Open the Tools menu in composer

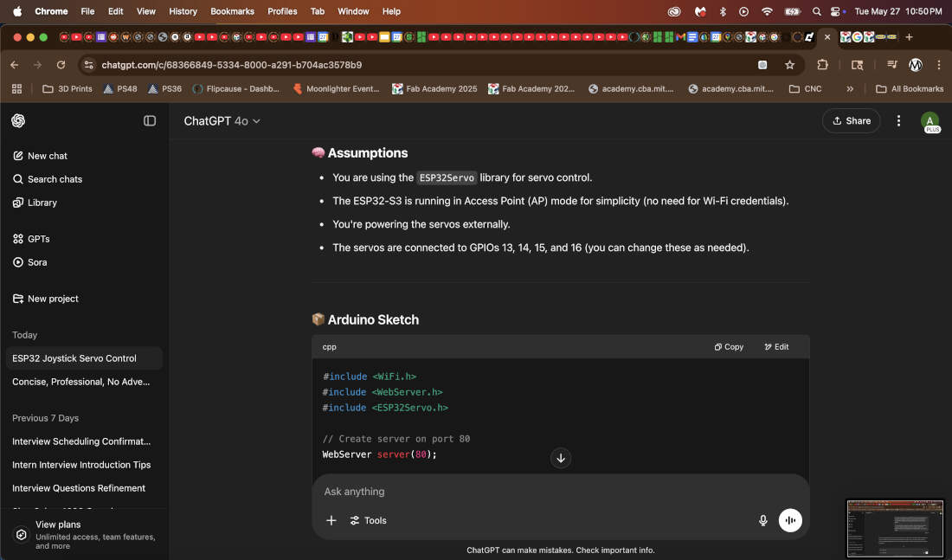(x=369, y=520)
